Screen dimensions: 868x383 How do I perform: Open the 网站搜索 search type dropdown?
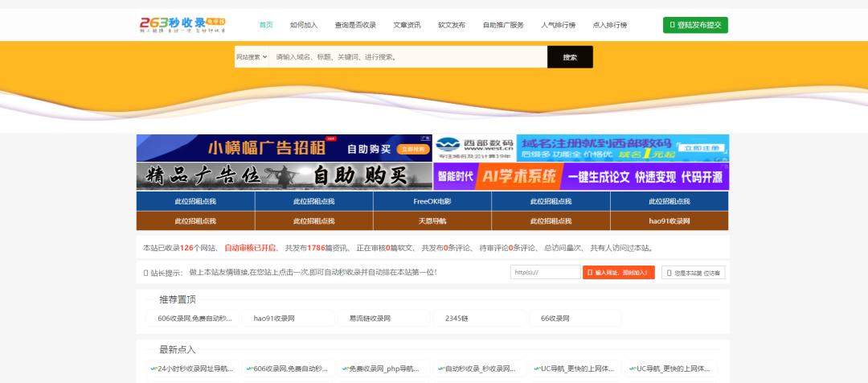point(252,57)
